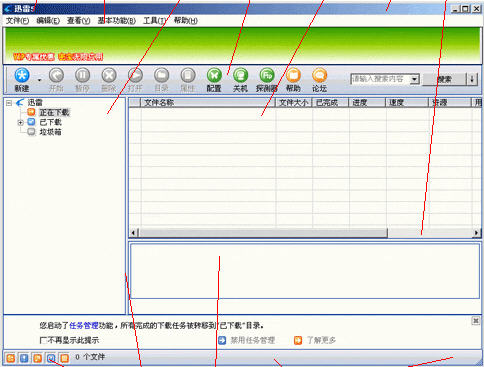Open the 文件(F) menu
The width and height of the screenshot is (484, 367).
click(18, 21)
